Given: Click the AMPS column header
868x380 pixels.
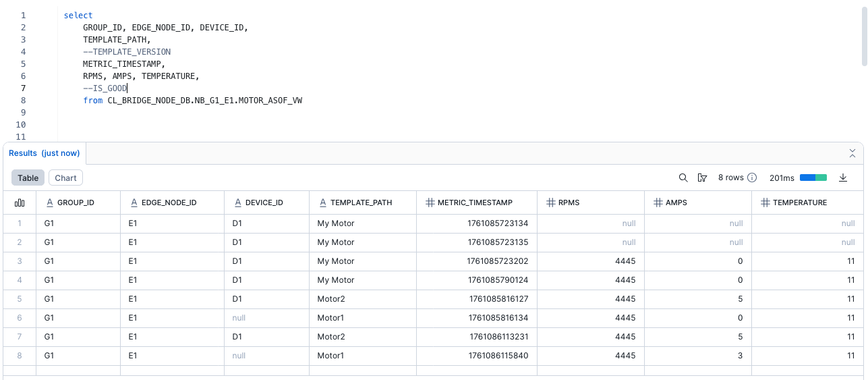Looking at the screenshot, I should (675, 202).
